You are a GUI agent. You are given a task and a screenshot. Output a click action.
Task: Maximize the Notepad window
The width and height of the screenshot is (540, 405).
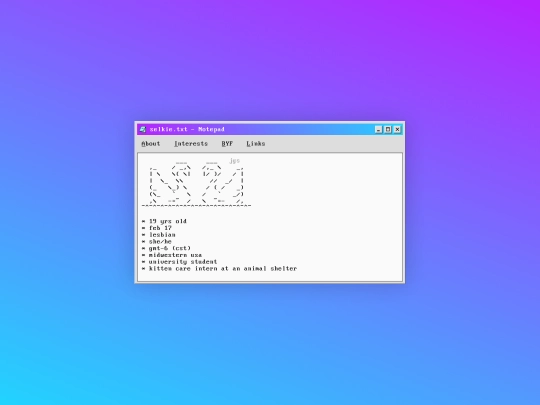(x=388, y=129)
